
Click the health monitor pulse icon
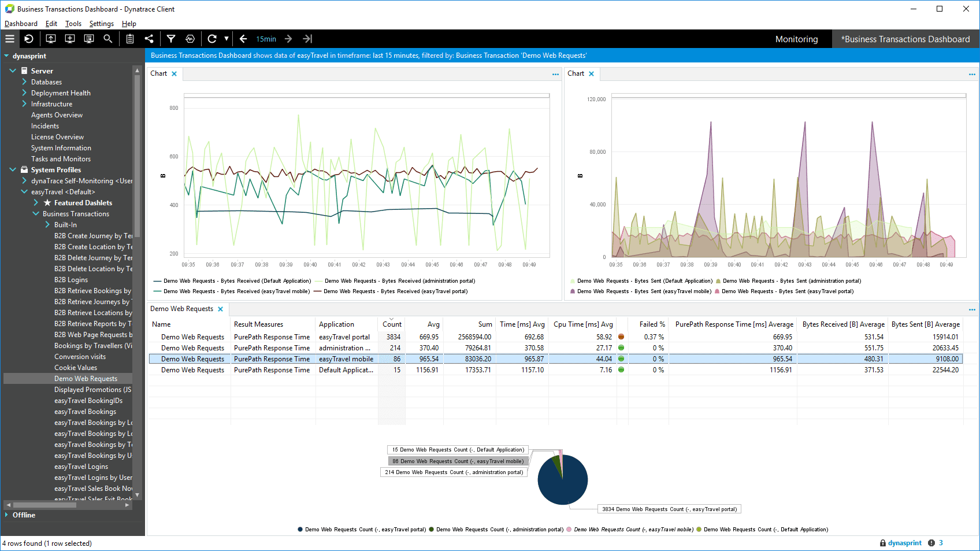point(190,39)
